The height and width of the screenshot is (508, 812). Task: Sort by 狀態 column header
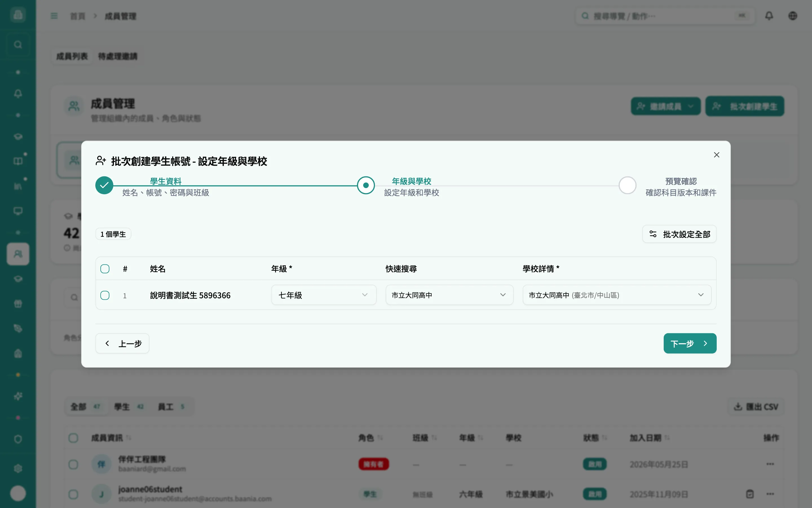coord(595,438)
